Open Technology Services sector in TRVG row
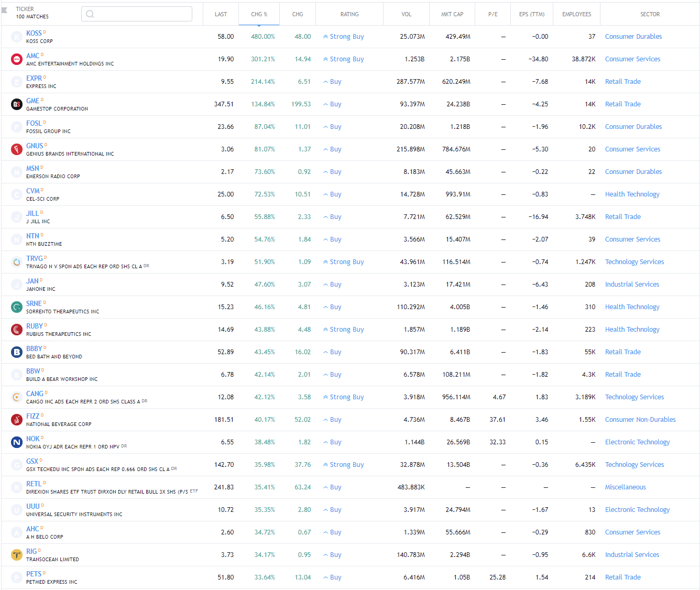700x590 pixels. [635, 262]
